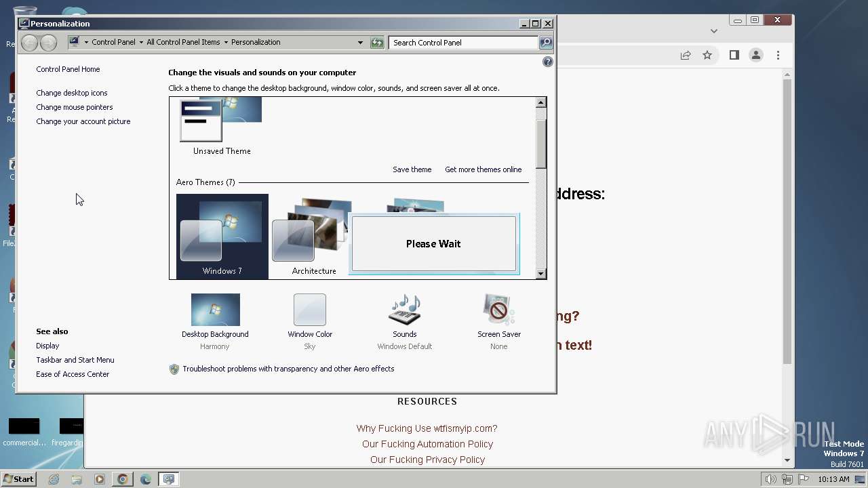Open the Sounds settings icon
The image size is (868, 488).
coord(405,310)
